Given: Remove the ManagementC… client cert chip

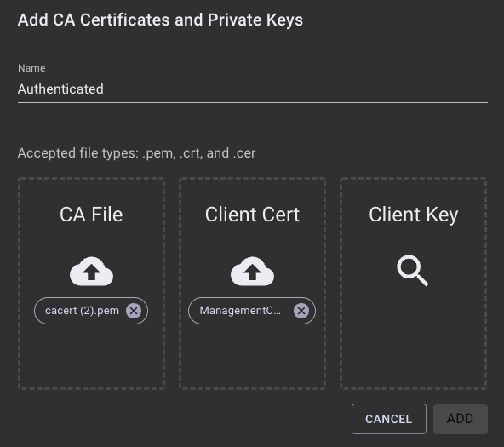Looking at the screenshot, I should click(301, 311).
